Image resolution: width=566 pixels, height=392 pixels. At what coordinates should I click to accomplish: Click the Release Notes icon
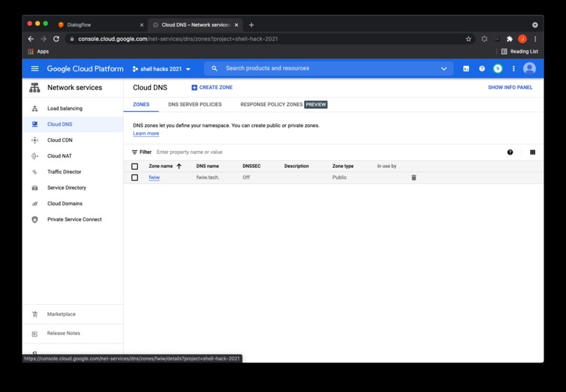click(x=34, y=334)
